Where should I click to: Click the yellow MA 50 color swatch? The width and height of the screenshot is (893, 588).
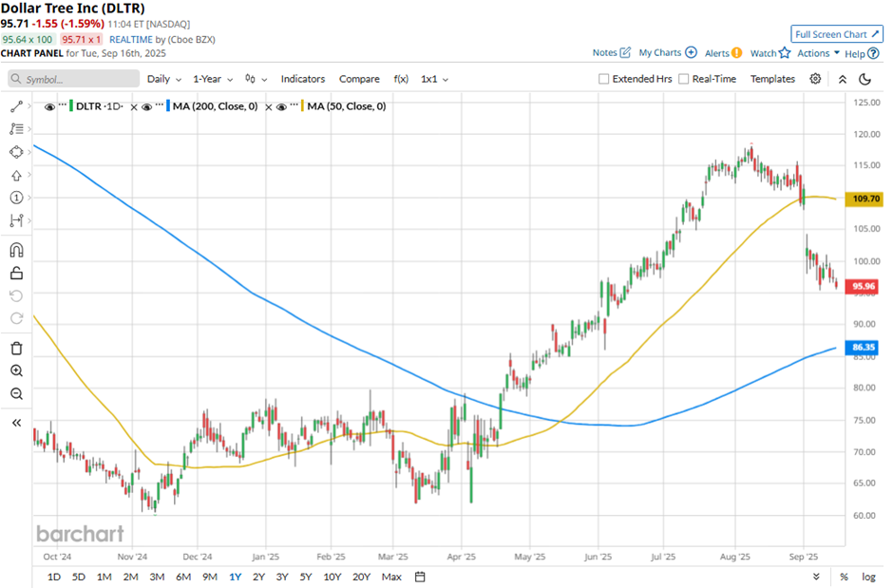[x=302, y=105]
